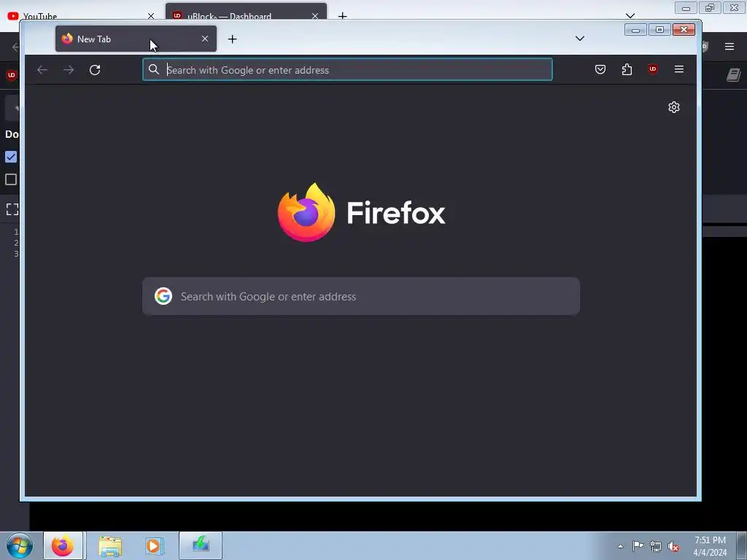The height and width of the screenshot is (560, 747).
Task: Click the fullscreen expand icon in background dashboard
Action: point(12,209)
